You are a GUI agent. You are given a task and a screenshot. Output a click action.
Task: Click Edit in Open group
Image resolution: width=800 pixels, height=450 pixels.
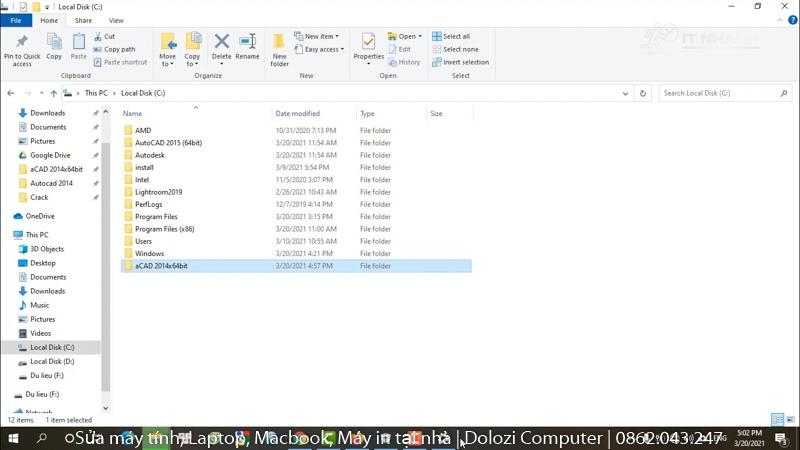399,49
